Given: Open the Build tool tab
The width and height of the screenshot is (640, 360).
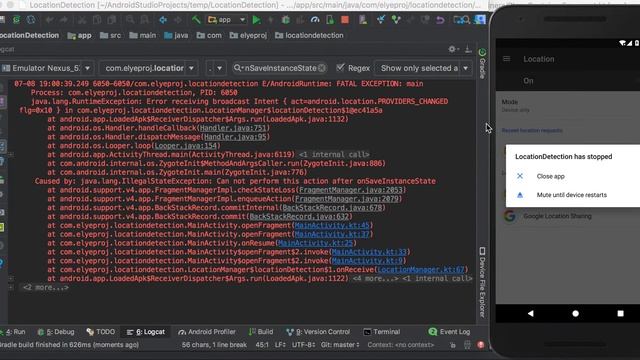Looking at the screenshot, I should pos(261,332).
